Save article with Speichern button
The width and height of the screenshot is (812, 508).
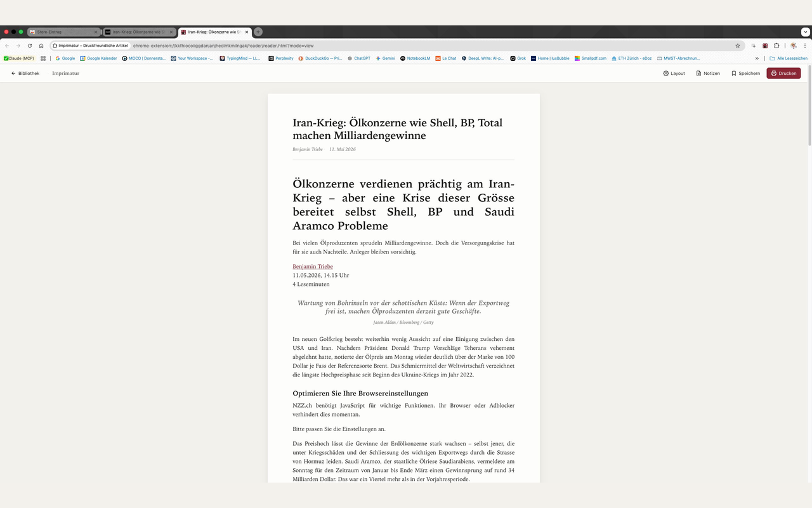745,73
